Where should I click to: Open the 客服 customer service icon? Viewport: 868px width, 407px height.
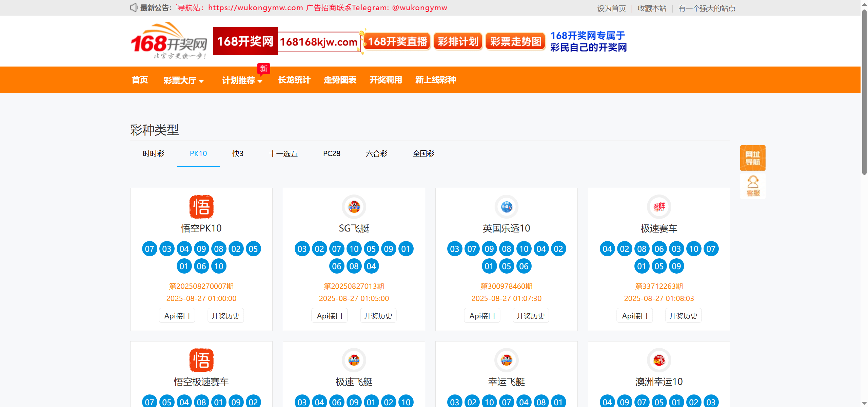click(752, 186)
